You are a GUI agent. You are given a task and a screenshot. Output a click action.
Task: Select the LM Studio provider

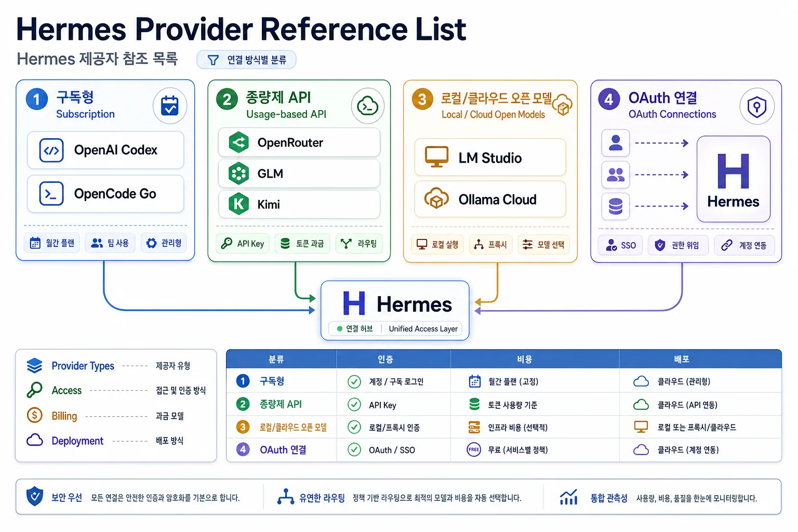coord(490,157)
